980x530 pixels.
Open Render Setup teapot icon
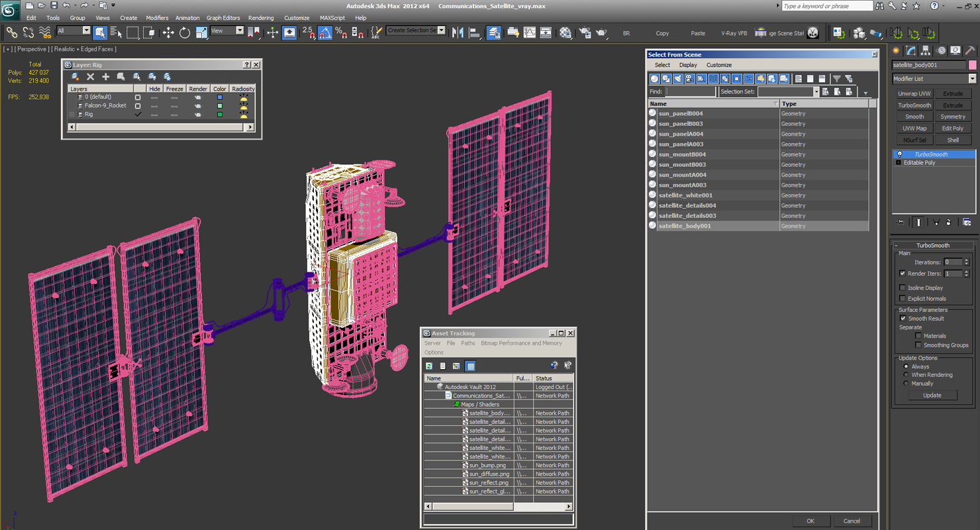585,32
